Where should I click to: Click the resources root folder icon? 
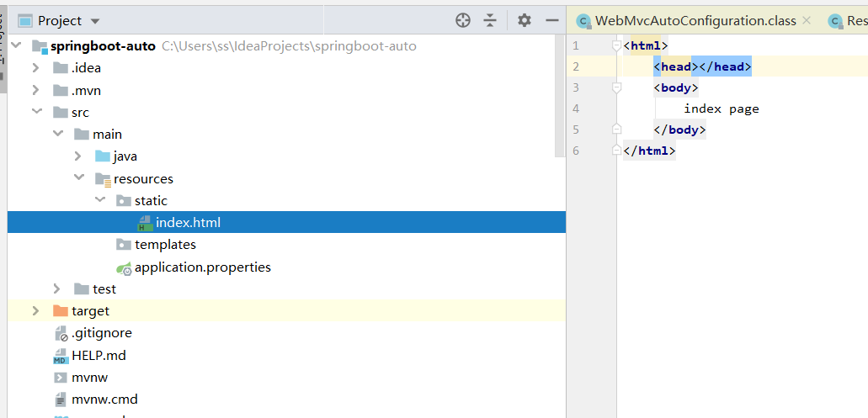(103, 179)
